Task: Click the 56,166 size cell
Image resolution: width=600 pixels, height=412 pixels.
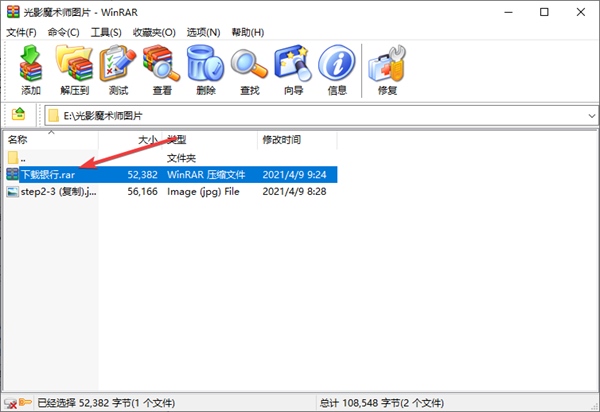Action: 142,191
